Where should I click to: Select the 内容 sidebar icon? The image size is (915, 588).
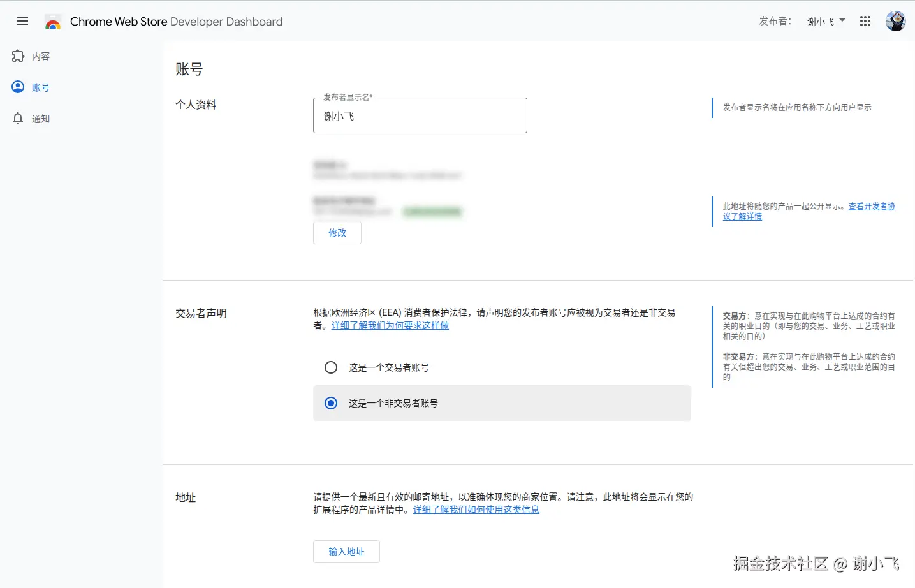pos(18,55)
